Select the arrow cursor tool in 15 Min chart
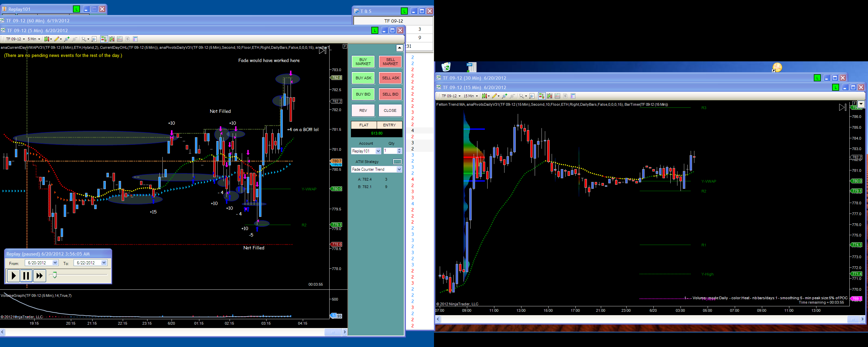This screenshot has height=347, width=868. click(x=523, y=96)
